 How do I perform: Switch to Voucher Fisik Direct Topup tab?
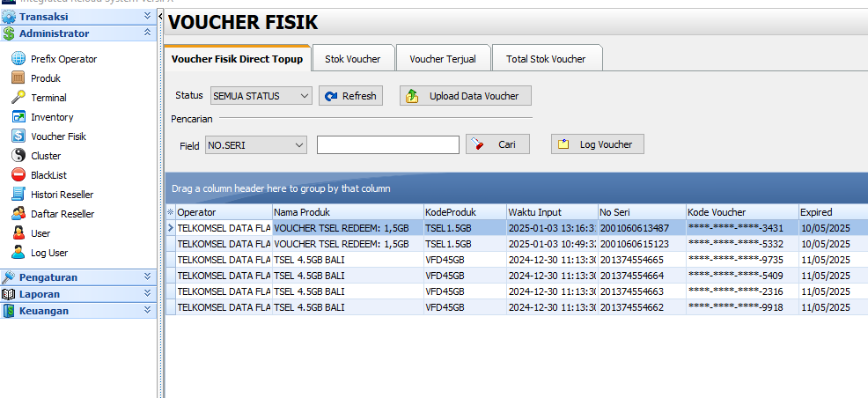pyautogui.click(x=237, y=59)
